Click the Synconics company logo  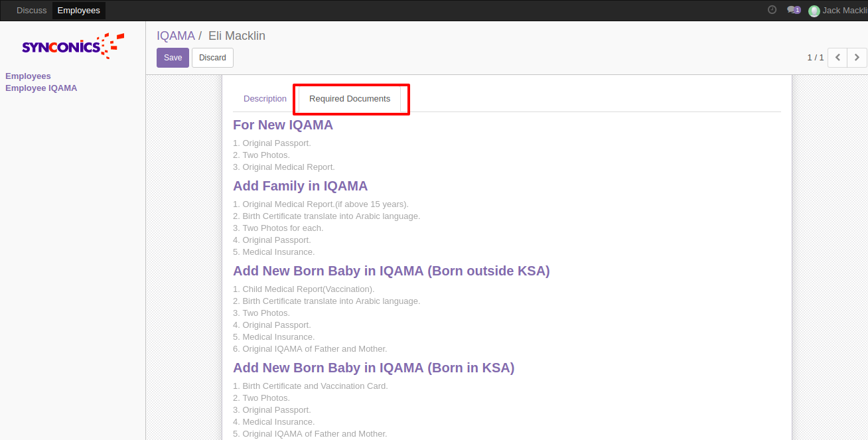pyautogui.click(x=73, y=46)
